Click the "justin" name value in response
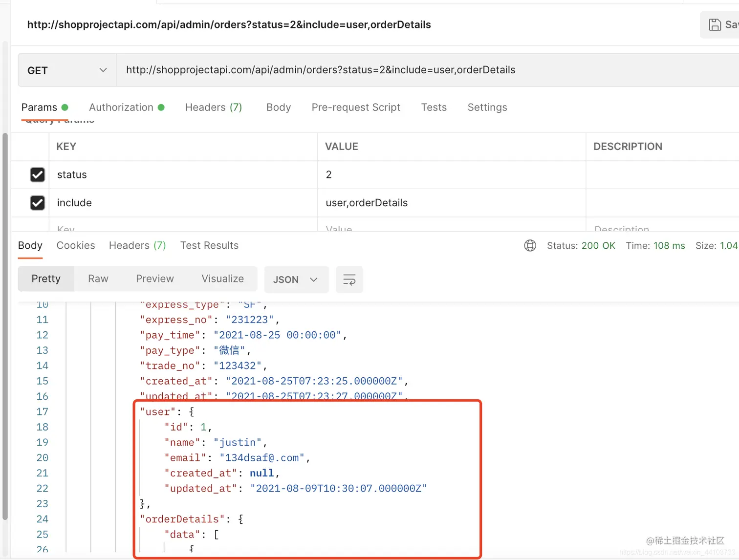The width and height of the screenshot is (739, 560). pos(238,443)
